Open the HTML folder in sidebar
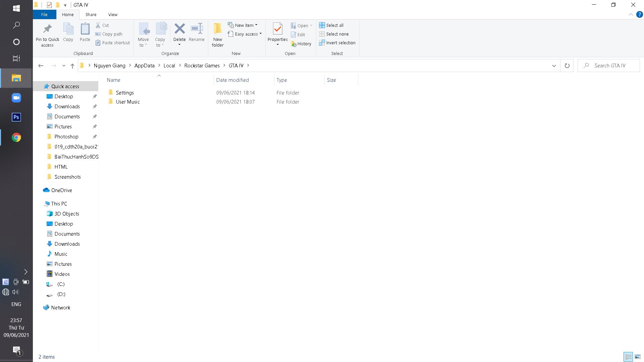The image size is (644, 362). pyautogui.click(x=61, y=167)
